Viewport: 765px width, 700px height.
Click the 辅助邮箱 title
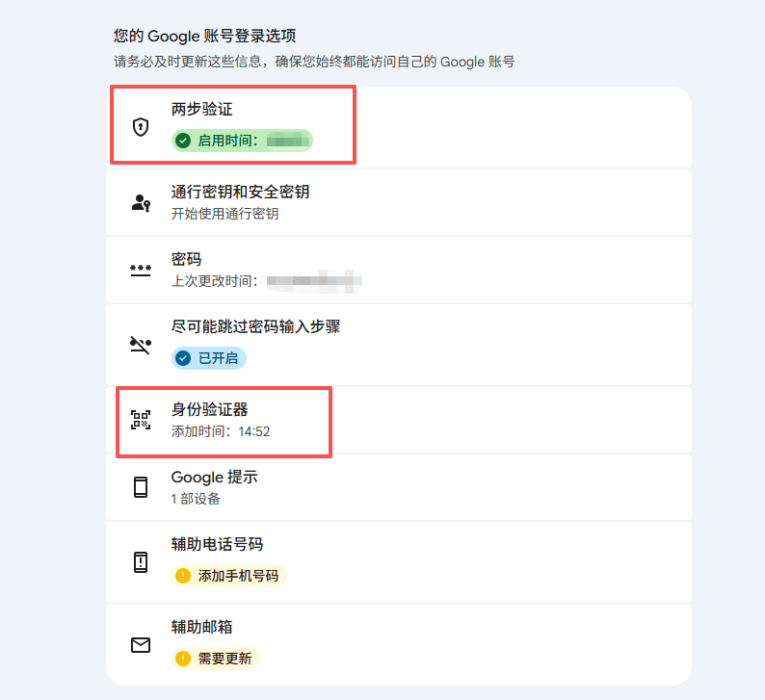(201, 627)
